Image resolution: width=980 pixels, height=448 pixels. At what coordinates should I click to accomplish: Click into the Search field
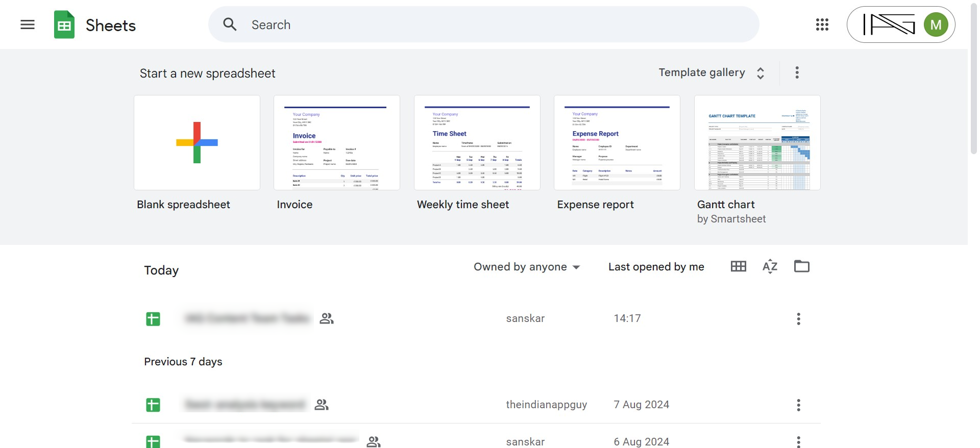pos(483,24)
